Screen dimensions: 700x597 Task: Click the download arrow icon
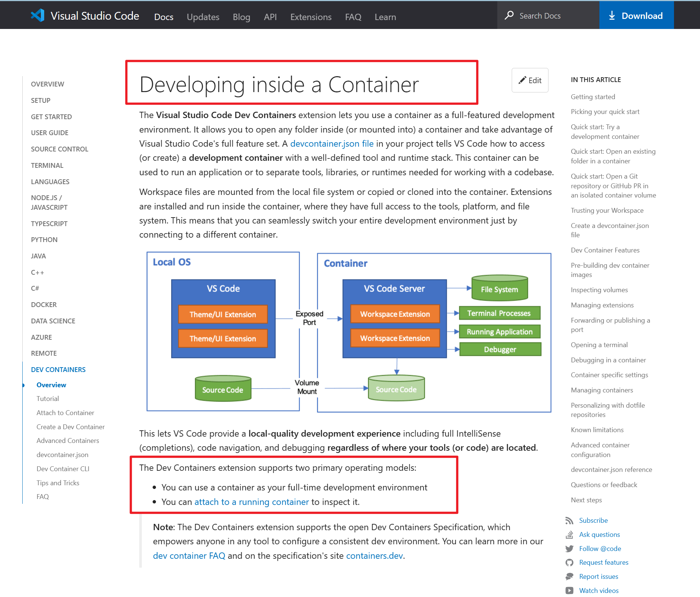click(x=612, y=16)
